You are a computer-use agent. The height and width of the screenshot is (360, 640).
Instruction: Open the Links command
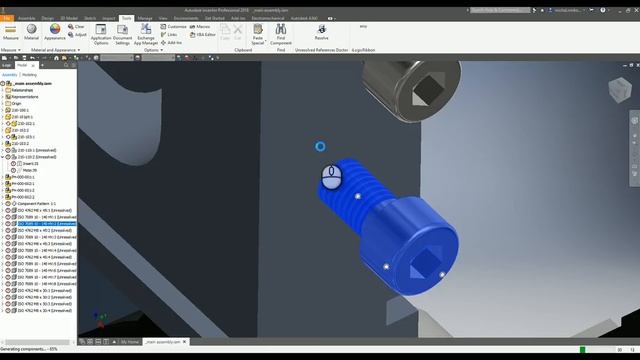pos(169,35)
